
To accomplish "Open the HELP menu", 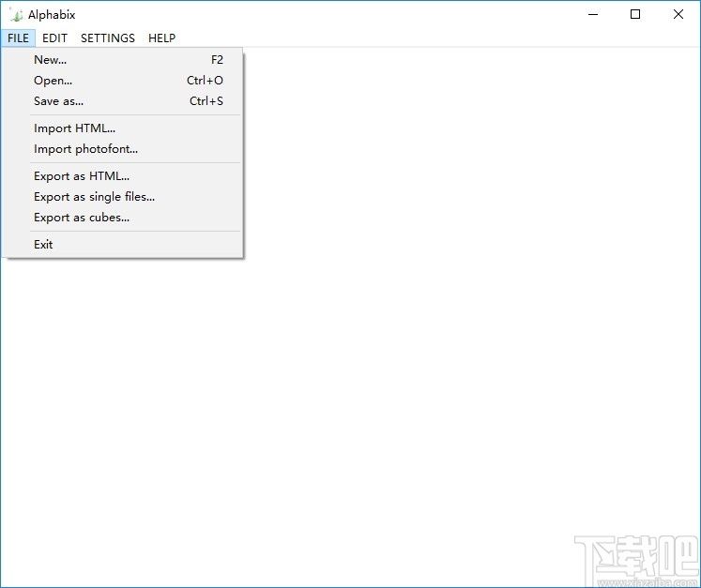I will (x=161, y=38).
